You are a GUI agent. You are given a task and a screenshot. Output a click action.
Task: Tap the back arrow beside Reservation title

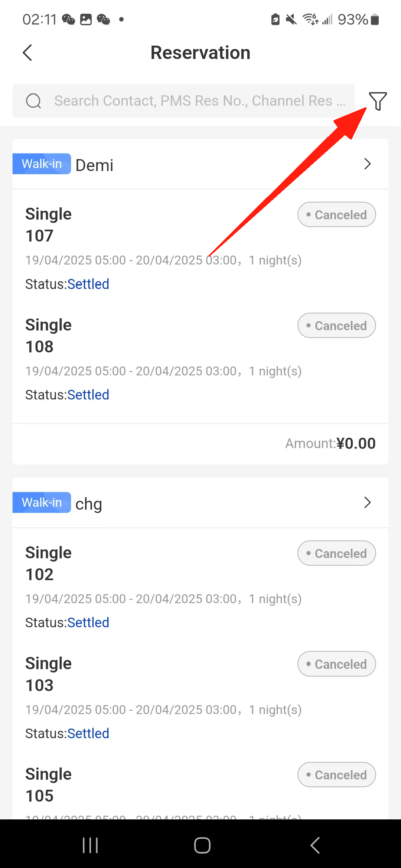tap(27, 53)
